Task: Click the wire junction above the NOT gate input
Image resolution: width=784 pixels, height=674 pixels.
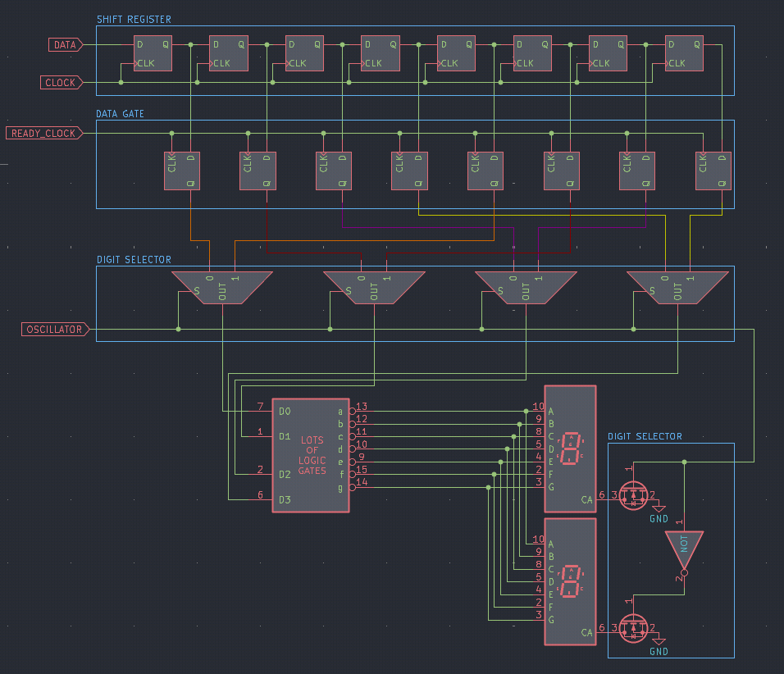Action: (684, 462)
